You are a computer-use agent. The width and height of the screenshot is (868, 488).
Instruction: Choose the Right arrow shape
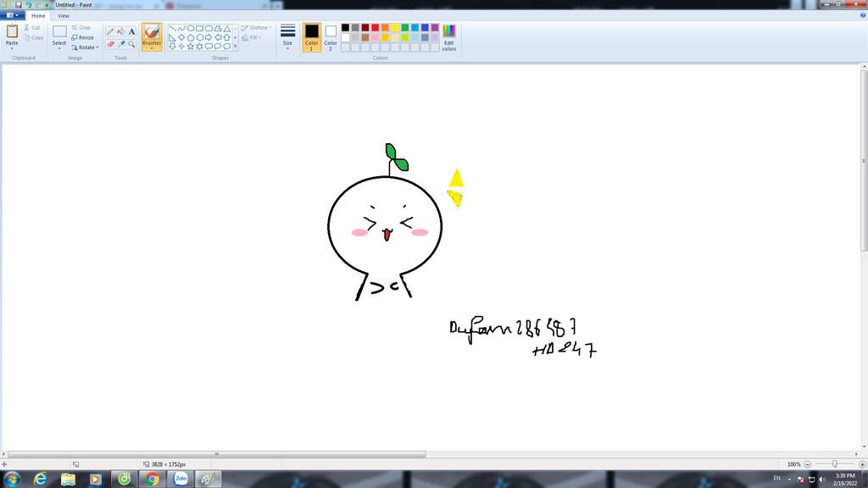[x=209, y=37]
